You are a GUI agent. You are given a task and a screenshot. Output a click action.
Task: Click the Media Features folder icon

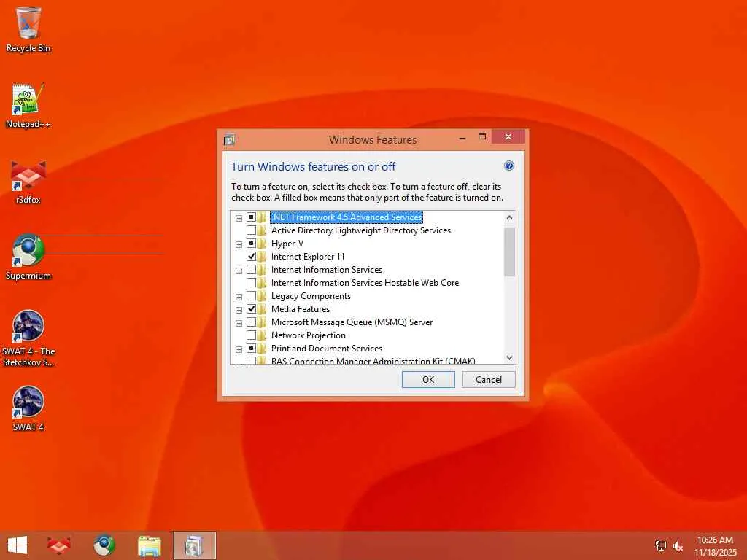pos(262,309)
